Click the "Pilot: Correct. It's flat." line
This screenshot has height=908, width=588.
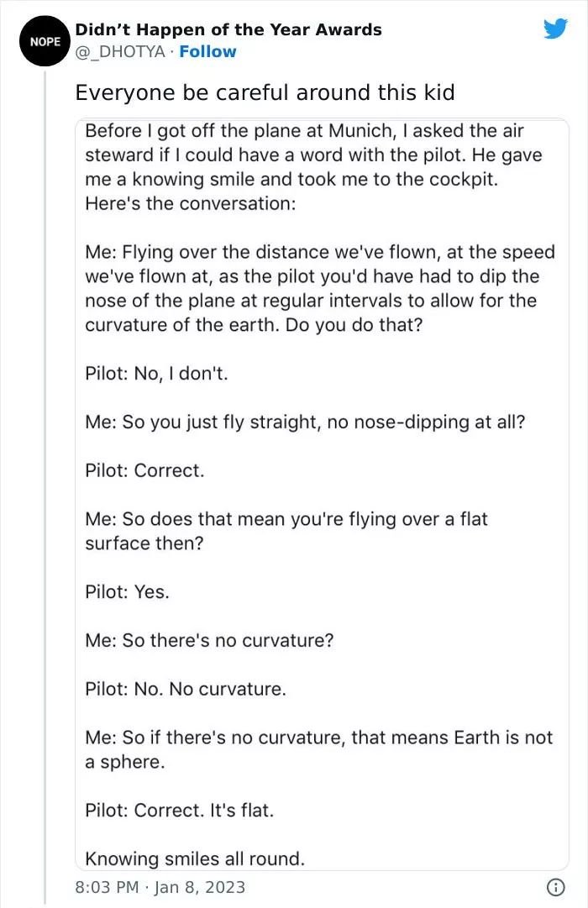pyautogui.click(x=180, y=811)
